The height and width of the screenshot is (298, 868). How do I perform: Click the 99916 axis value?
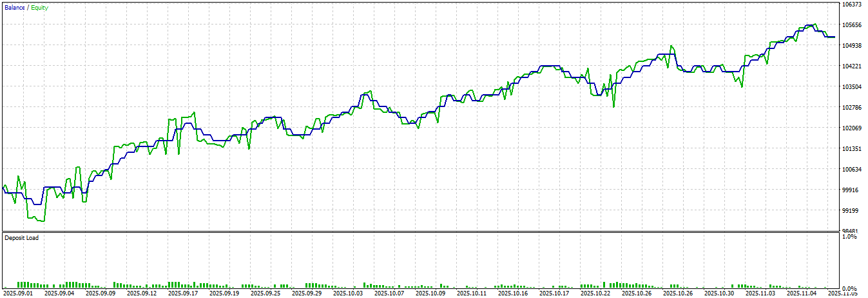tap(850, 190)
